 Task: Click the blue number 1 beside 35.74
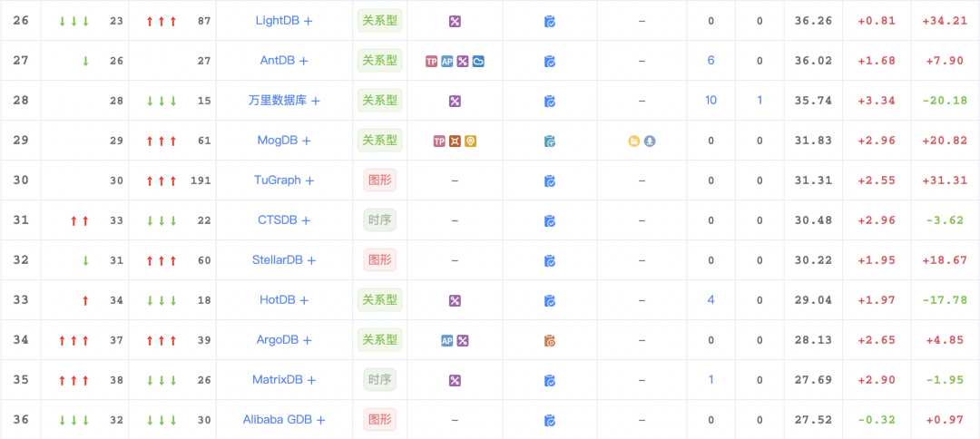pyautogui.click(x=760, y=100)
